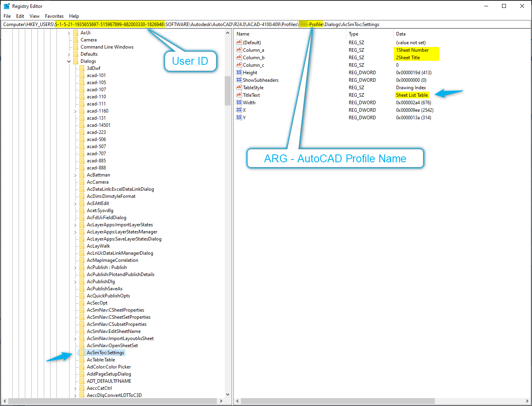The image size is (532, 406).
Task: Click the string icon next to (Default)
Action: pos(239,42)
